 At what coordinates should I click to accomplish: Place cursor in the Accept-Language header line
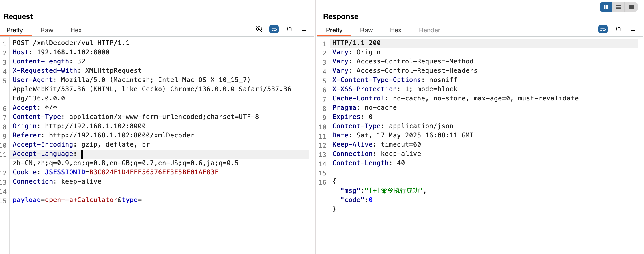159,154
